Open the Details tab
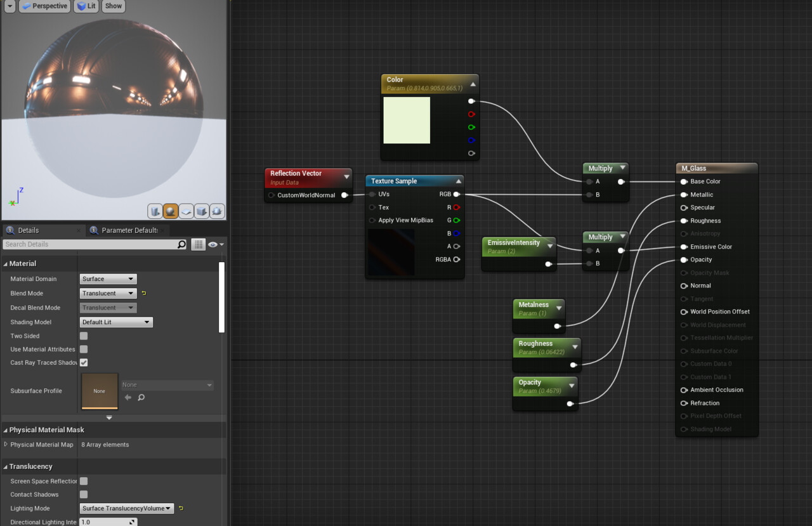 pos(28,230)
